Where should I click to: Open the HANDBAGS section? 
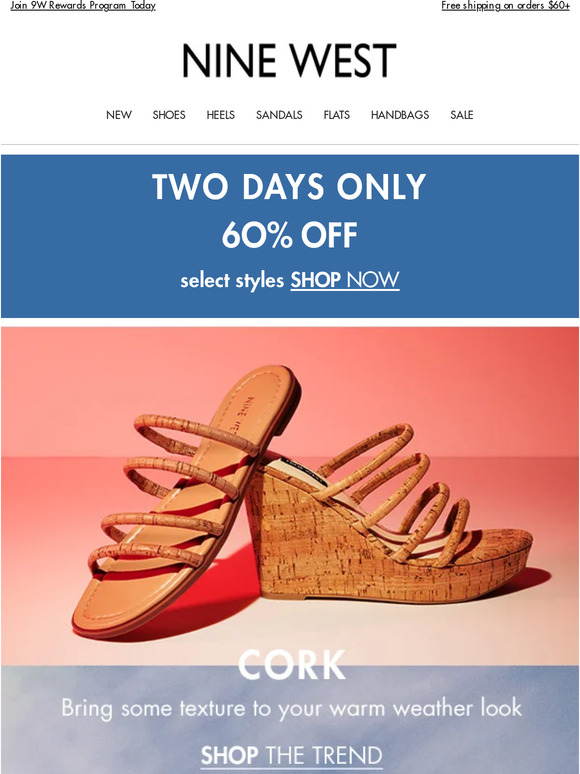(400, 115)
